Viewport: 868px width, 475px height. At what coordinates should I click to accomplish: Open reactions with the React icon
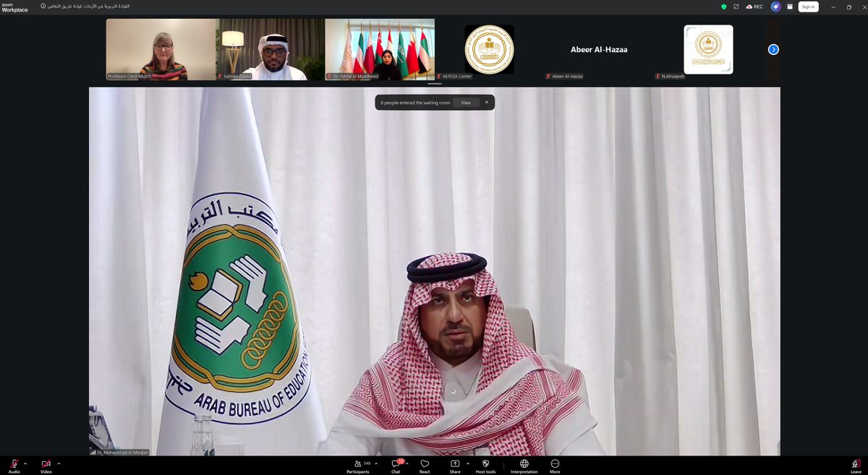point(424,463)
